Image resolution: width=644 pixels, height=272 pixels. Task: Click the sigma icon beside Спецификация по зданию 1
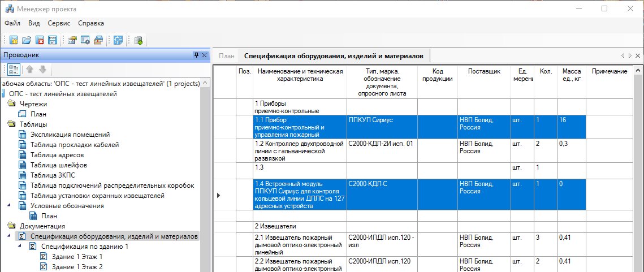tap(34, 247)
